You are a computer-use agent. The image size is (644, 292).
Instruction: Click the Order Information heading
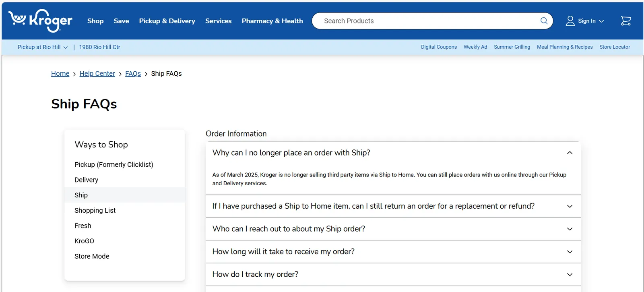(x=236, y=134)
